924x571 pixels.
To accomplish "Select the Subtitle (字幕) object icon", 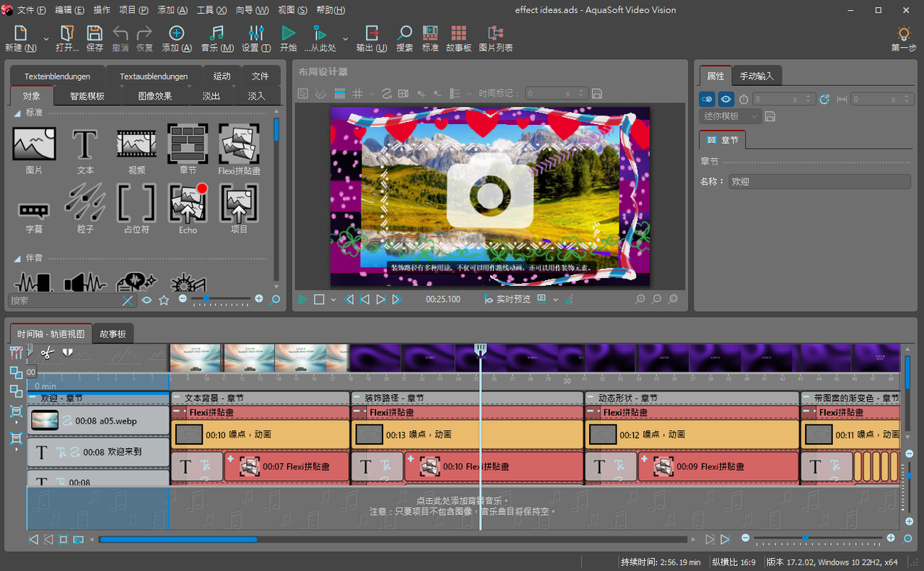I will pyautogui.click(x=34, y=209).
